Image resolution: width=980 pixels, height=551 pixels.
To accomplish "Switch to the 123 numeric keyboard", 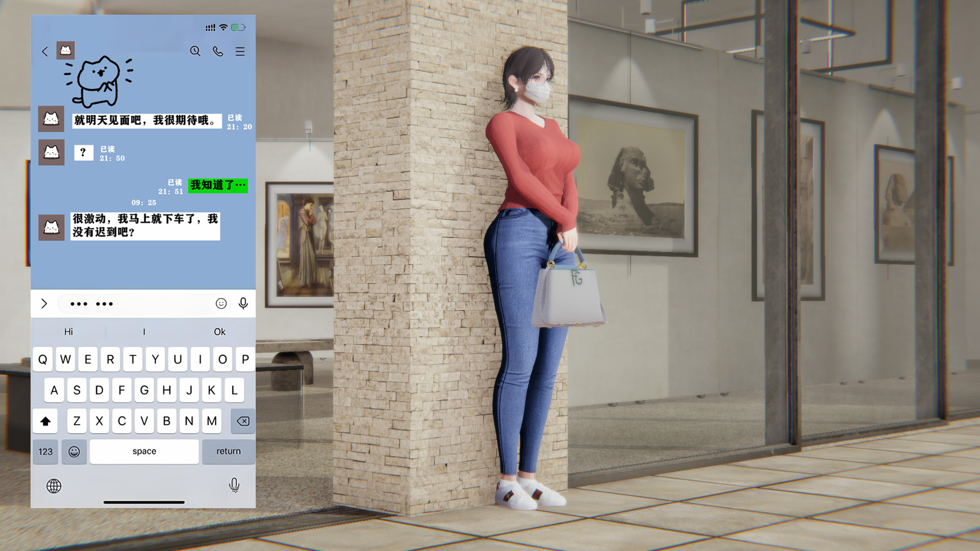I will [x=45, y=452].
